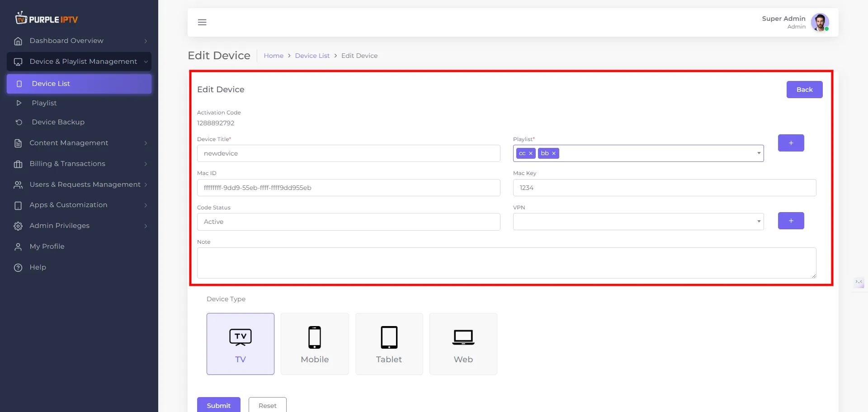Open the VPN dropdown

click(638, 222)
